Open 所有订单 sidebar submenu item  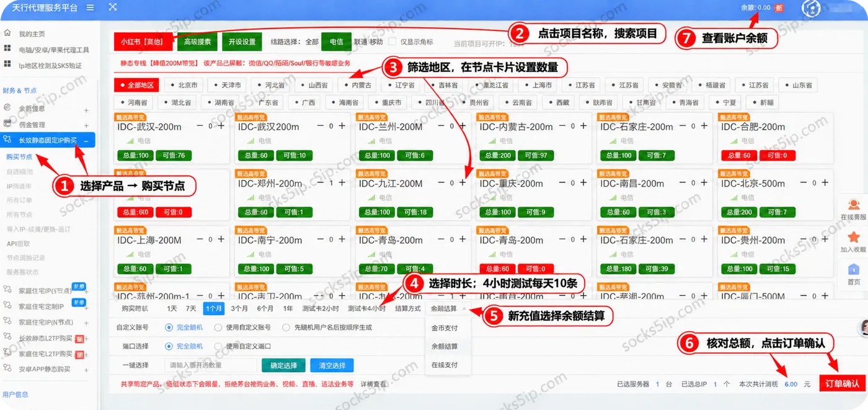pyautogui.click(x=19, y=200)
